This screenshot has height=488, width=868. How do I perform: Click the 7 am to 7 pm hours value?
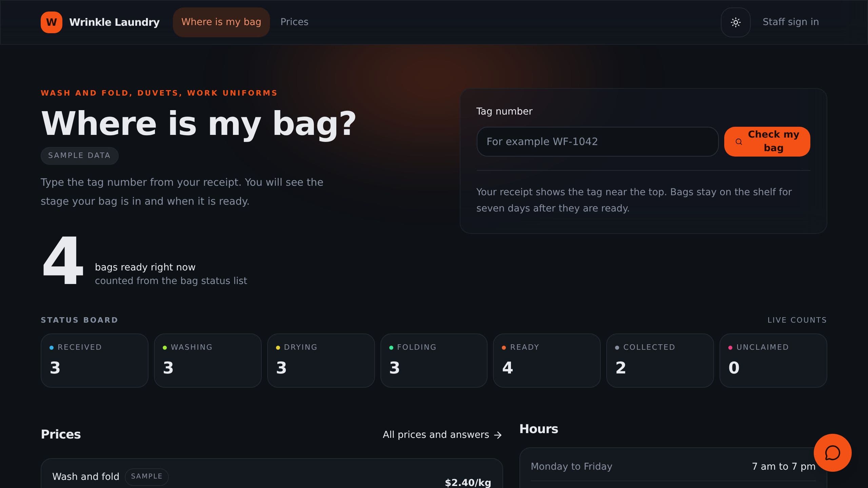[784, 467]
